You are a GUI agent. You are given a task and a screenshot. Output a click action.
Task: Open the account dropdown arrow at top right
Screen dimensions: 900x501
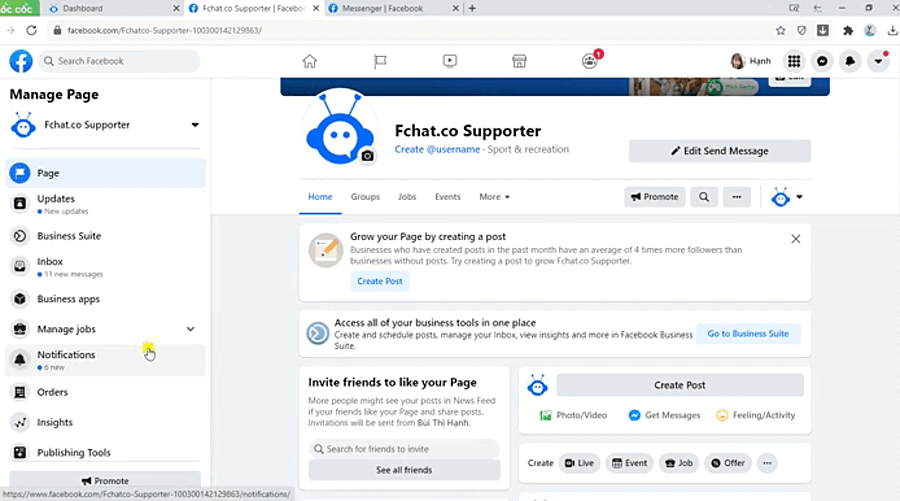[878, 61]
